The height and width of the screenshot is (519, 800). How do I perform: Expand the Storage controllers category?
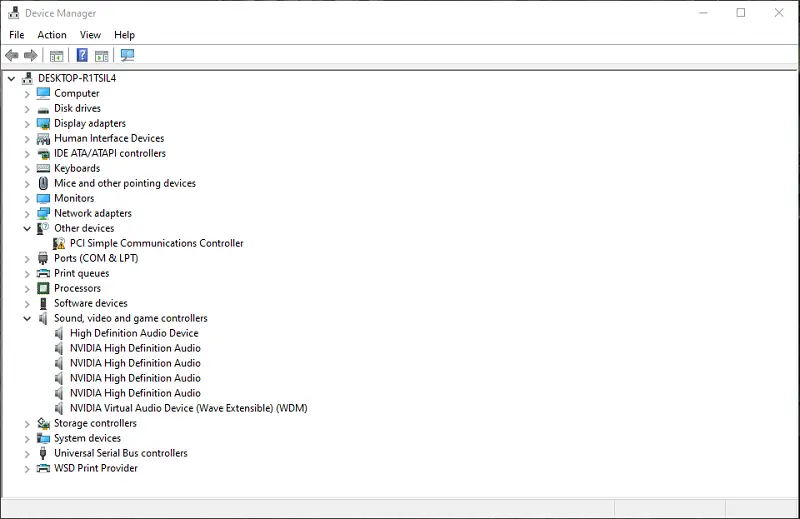(27, 424)
